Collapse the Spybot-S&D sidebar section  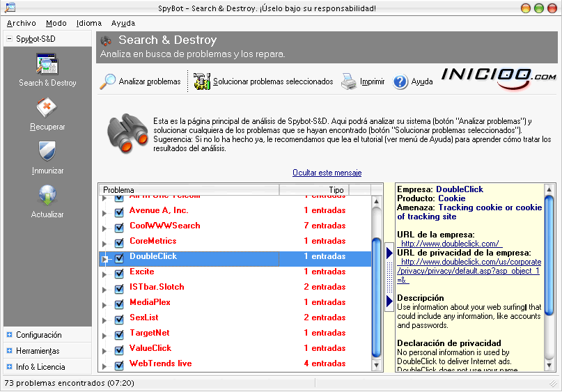[x=9, y=39]
